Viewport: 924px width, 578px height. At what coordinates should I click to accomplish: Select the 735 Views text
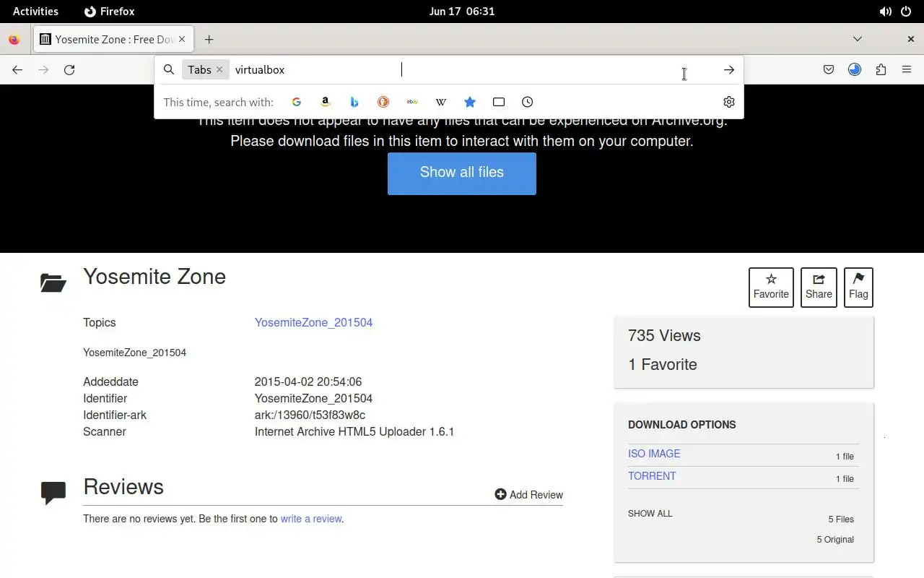pos(664,336)
